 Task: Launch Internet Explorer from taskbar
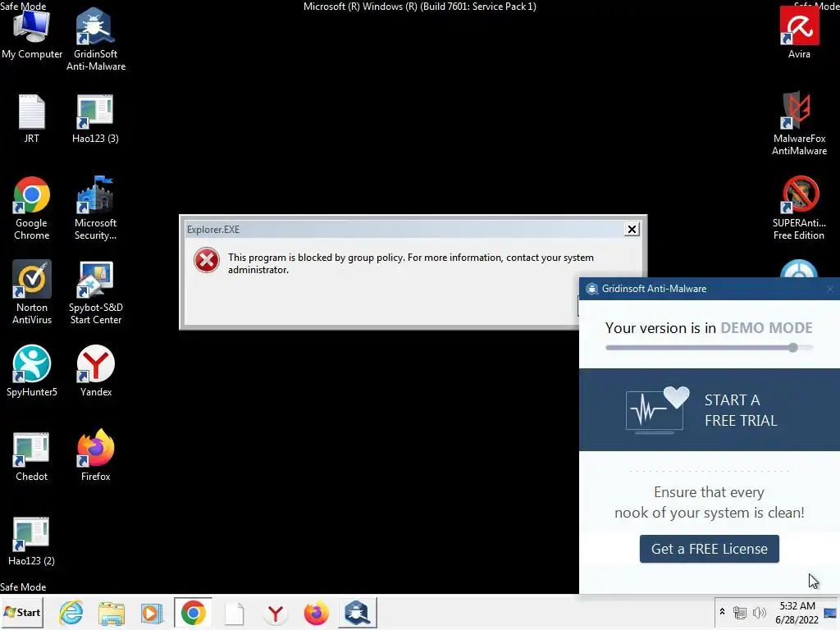click(71, 612)
